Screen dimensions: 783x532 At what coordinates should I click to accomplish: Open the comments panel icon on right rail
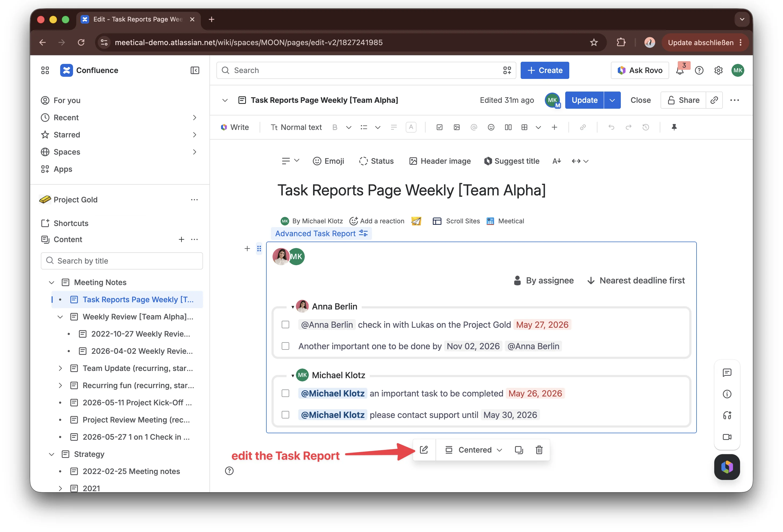(727, 372)
